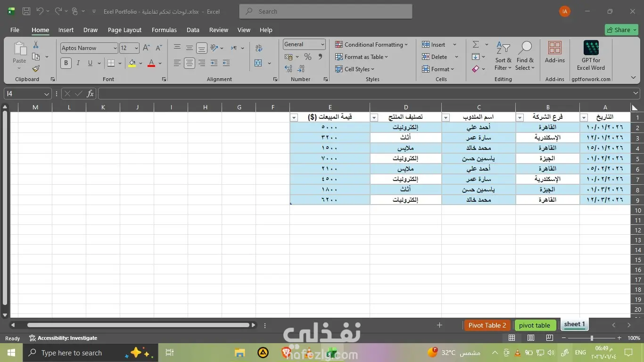
Task: Open the Data ribbon tab
Action: click(193, 30)
